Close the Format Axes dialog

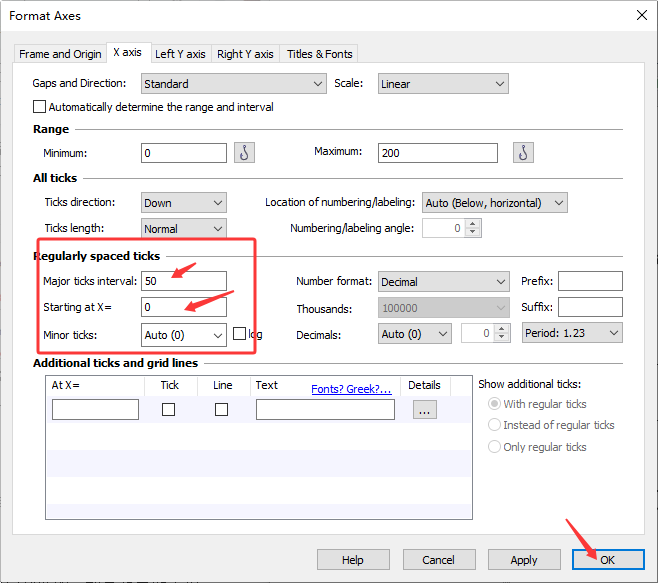point(642,16)
